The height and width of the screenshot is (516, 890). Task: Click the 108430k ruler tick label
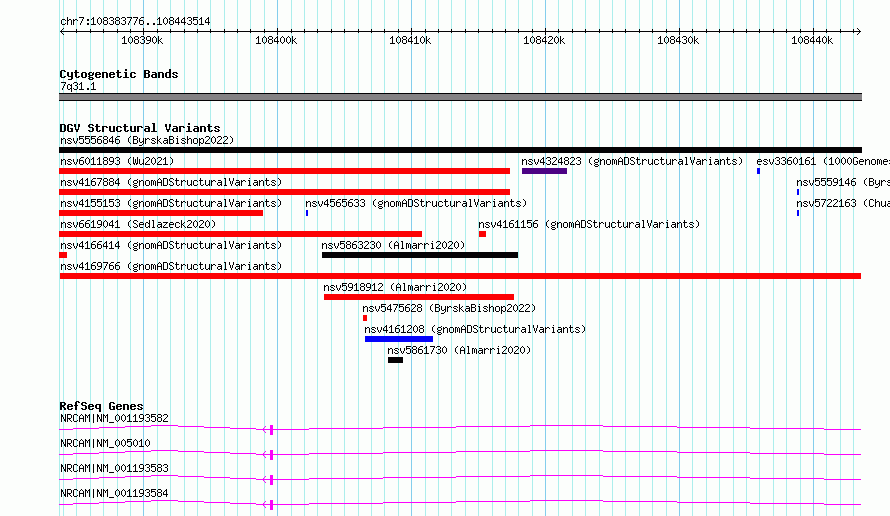[x=678, y=40]
